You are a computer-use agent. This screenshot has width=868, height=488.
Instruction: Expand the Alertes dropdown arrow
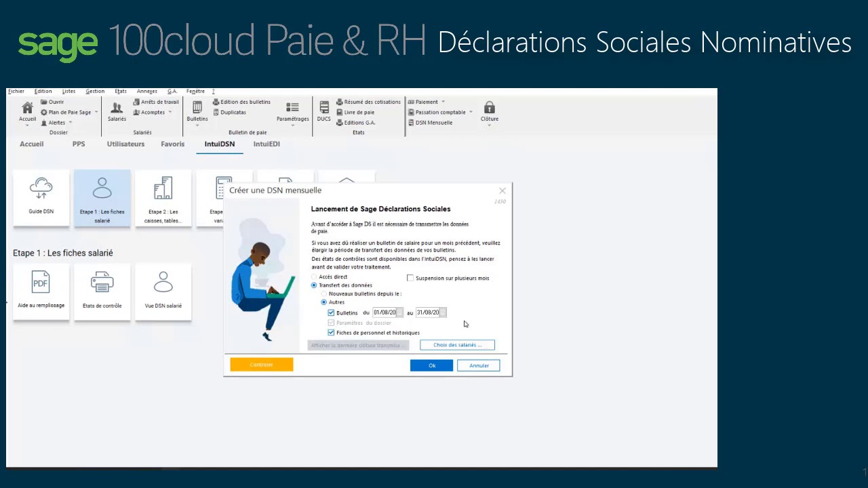coord(70,123)
